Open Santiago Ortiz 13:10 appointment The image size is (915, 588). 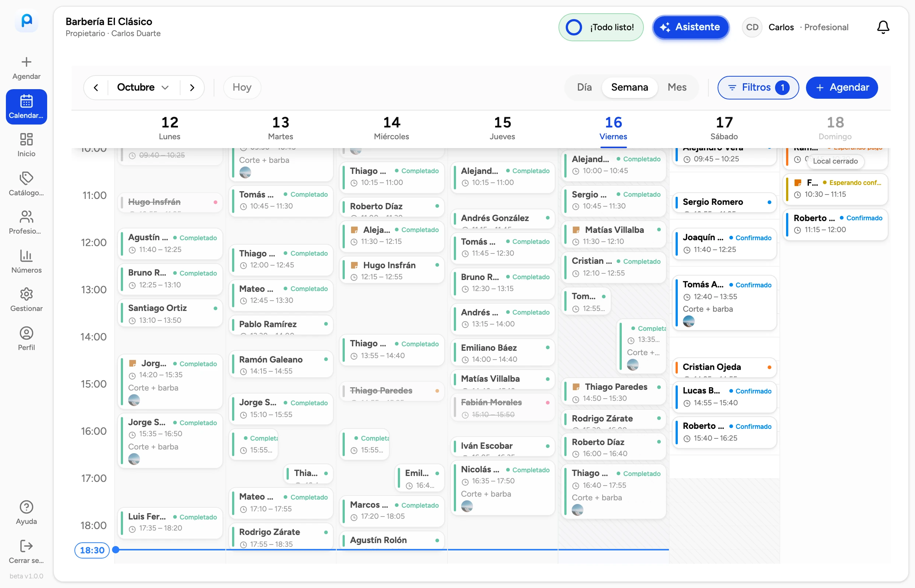click(170, 314)
